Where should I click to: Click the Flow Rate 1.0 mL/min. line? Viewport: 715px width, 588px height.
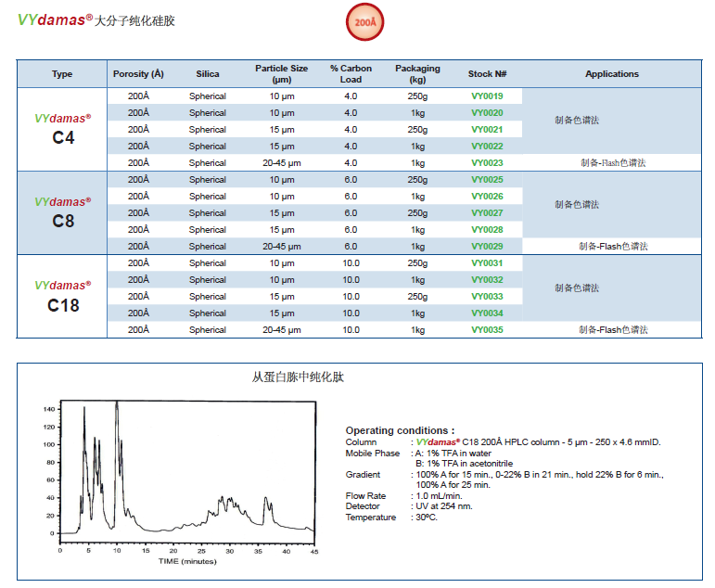pyautogui.click(x=404, y=496)
